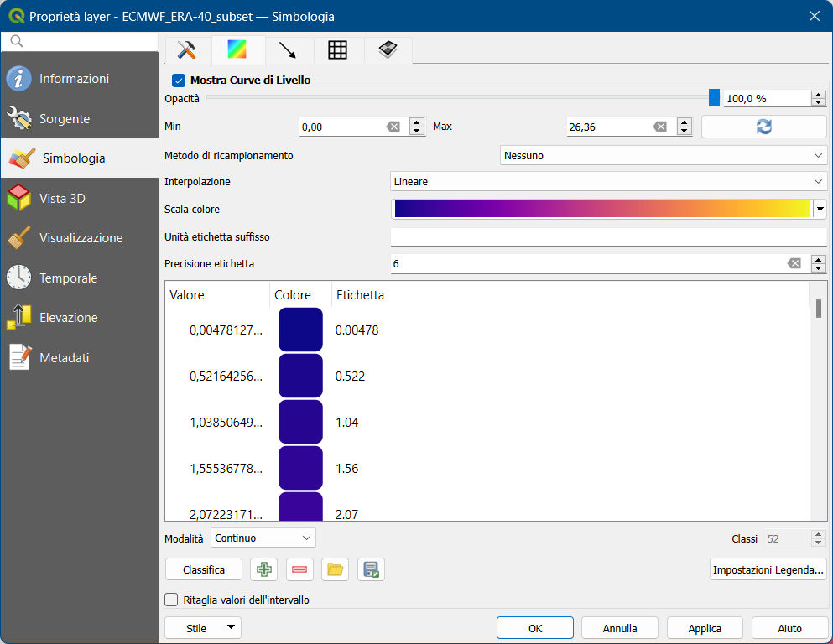Open the Modalità Continuo dropdown

tap(263, 538)
